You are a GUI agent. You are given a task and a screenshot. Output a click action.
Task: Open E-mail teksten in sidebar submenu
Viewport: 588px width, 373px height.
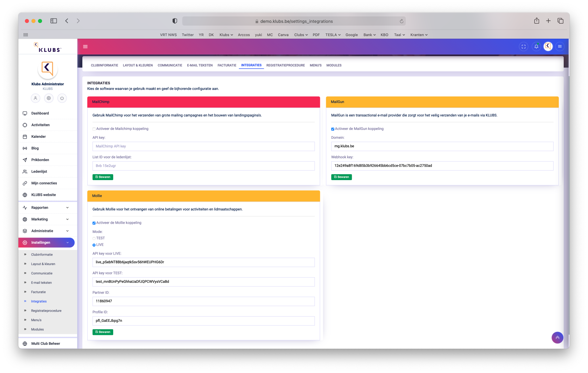pos(41,283)
